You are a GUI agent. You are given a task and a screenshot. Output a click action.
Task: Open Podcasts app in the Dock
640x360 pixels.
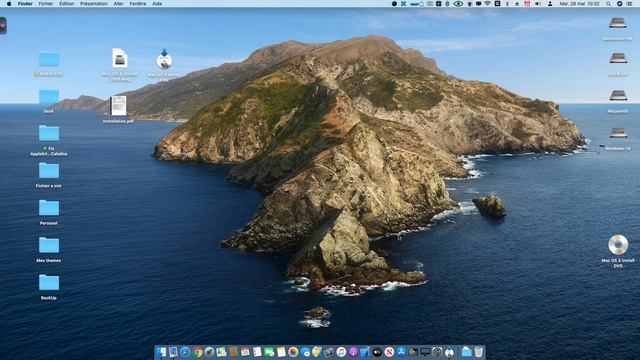pyautogui.click(x=353, y=352)
